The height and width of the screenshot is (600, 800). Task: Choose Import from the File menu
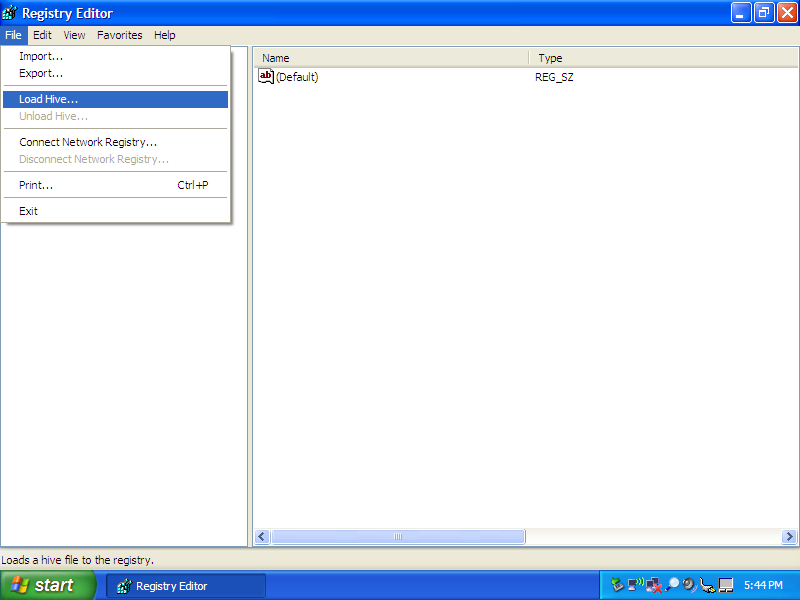(x=115, y=56)
